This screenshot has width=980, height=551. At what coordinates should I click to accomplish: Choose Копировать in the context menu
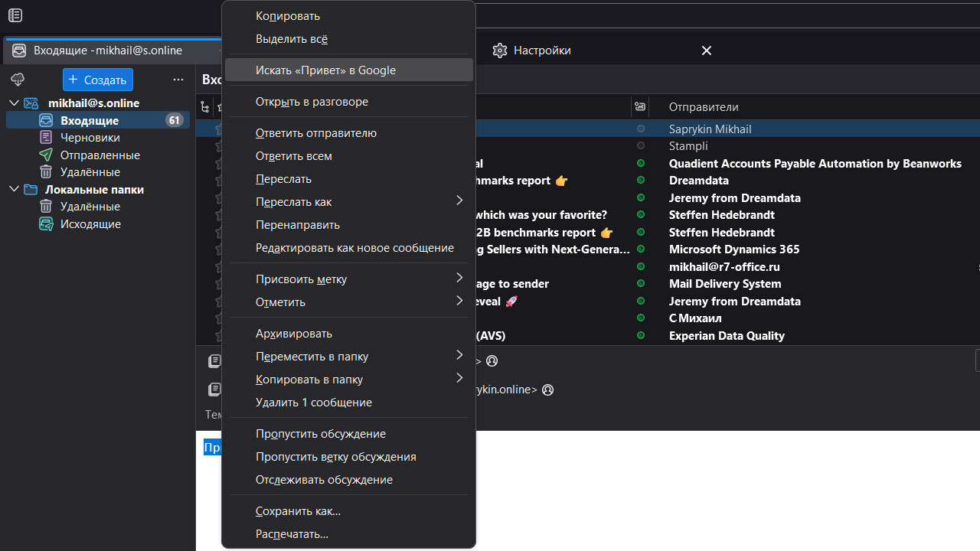coord(348,16)
